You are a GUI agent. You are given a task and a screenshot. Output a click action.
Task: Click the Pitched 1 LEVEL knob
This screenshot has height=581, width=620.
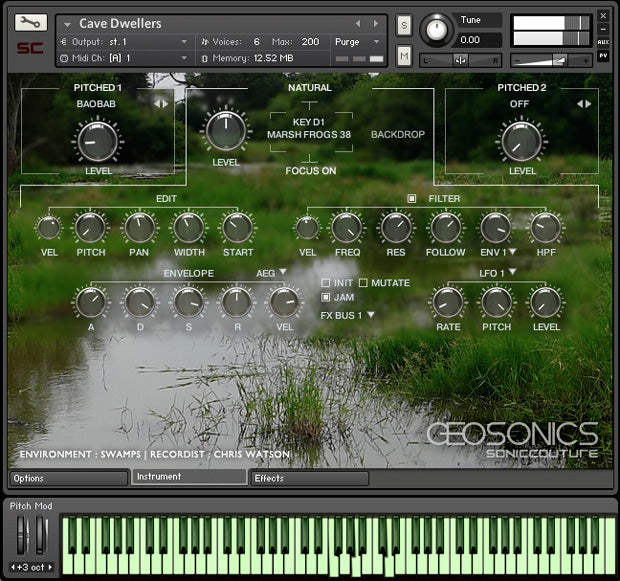click(98, 142)
